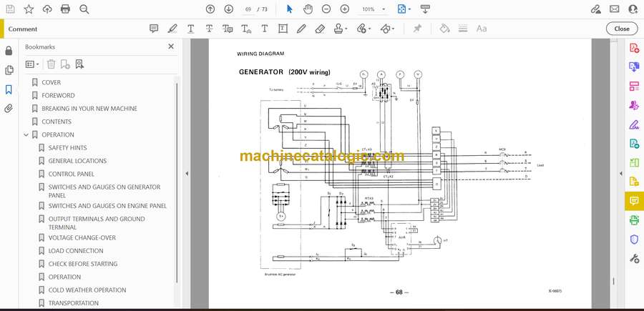Find current bookmark icon
The image size is (644, 311).
79,64
